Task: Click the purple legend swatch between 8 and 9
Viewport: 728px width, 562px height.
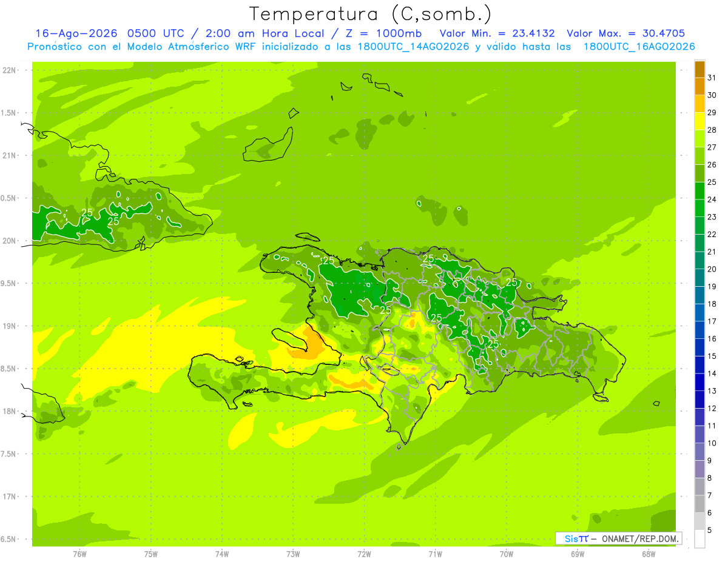Action: [699, 469]
